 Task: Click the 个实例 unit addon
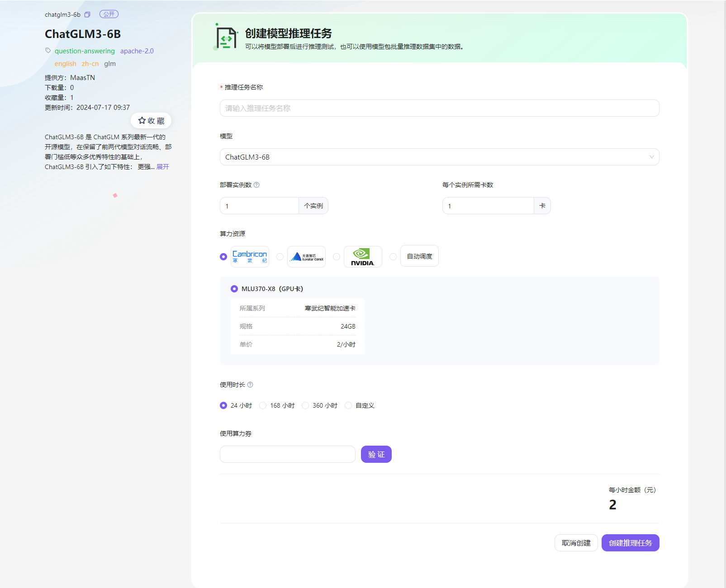(x=313, y=206)
